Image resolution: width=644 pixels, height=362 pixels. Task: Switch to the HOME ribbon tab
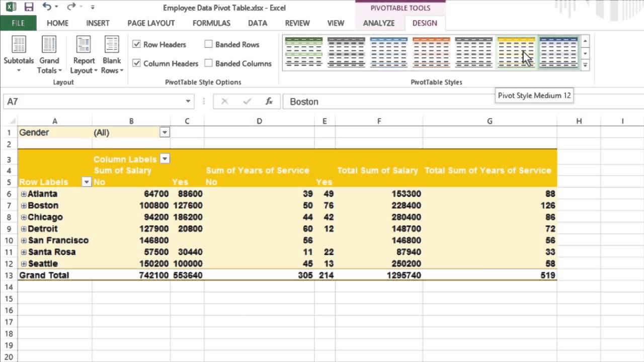tap(57, 23)
